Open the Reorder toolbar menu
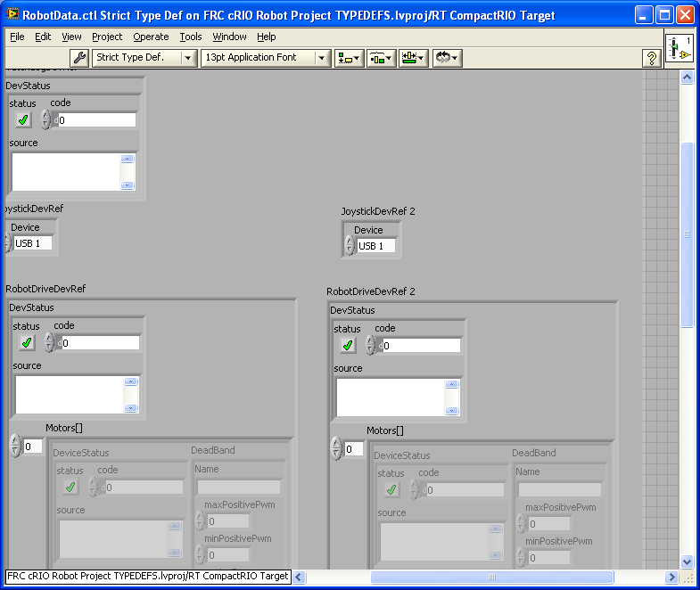 coord(447,58)
